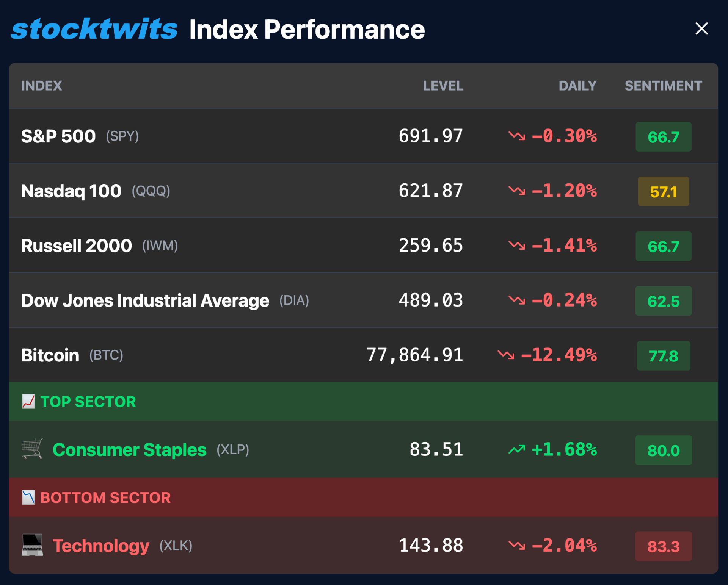This screenshot has width=728, height=585.
Task: Click the Consumer Staples uptrend arrow icon
Action: click(x=517, y=450)
